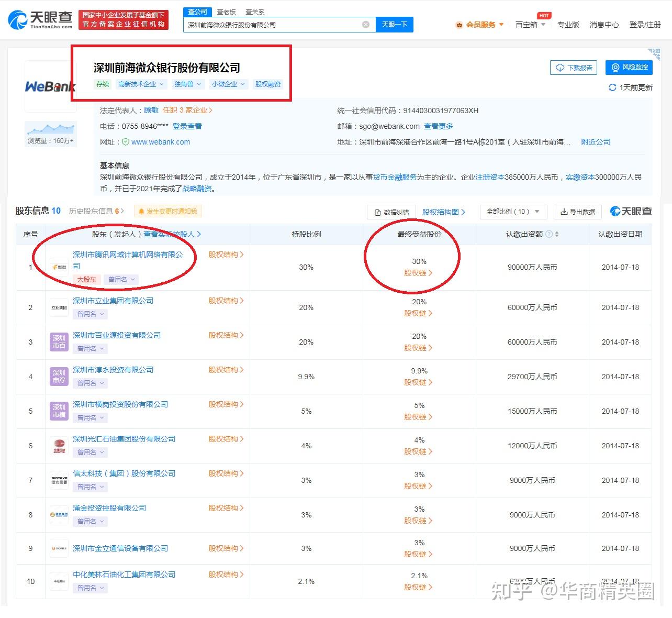Click the Tencent shareholder logo icon
The height and width of the screenshot is (618, 672).
[x=59, y=267]
